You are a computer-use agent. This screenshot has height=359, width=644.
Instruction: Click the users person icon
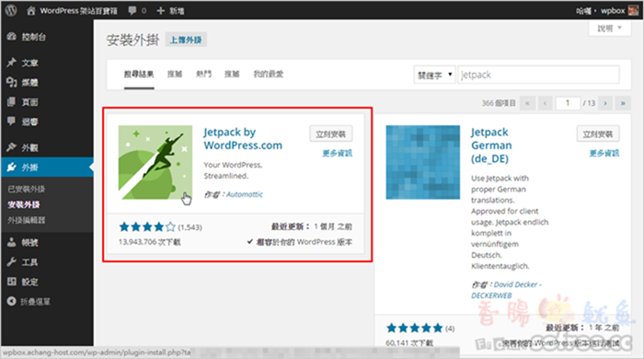11,242
